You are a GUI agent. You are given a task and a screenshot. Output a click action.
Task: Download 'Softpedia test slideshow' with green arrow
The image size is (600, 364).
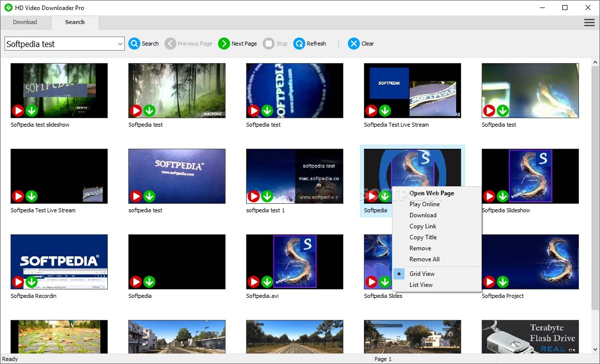pyautogui.click(x=32, y=111)
